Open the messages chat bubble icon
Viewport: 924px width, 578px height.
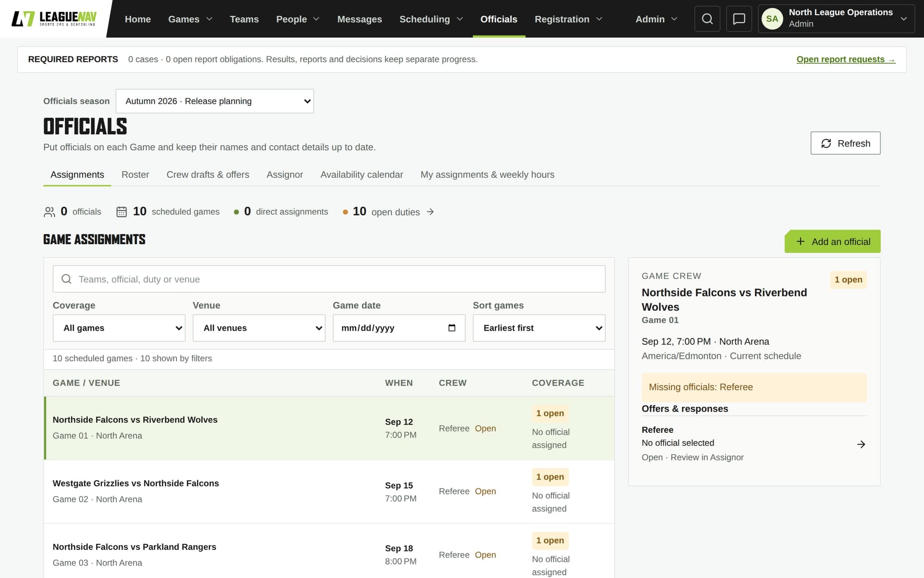point(739,19)
